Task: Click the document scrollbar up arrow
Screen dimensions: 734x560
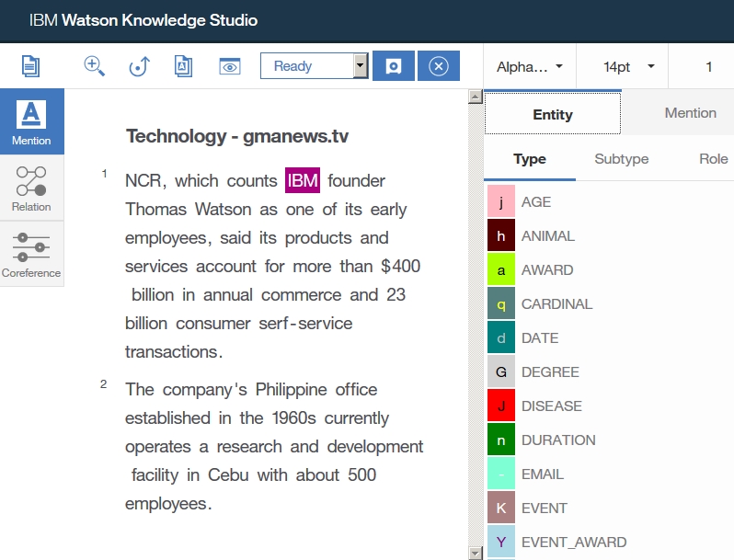Action: point(476,97)
